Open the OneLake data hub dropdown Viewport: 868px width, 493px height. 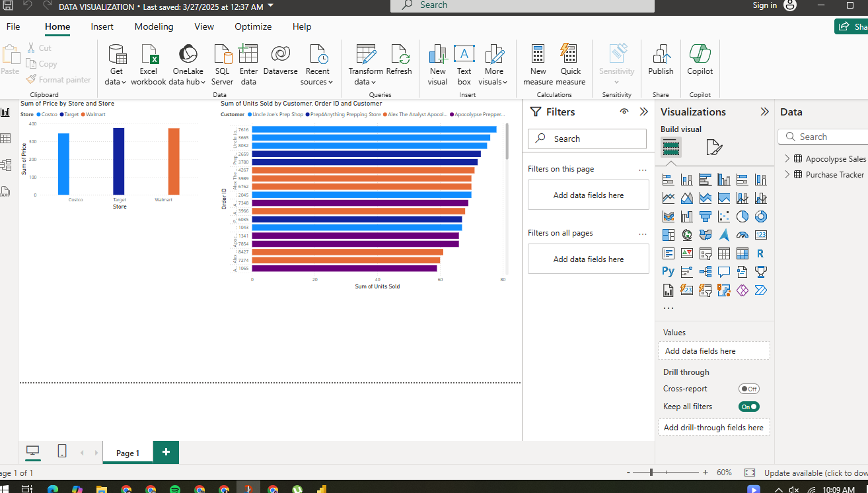pyautogui.click(x=187, y=65)
